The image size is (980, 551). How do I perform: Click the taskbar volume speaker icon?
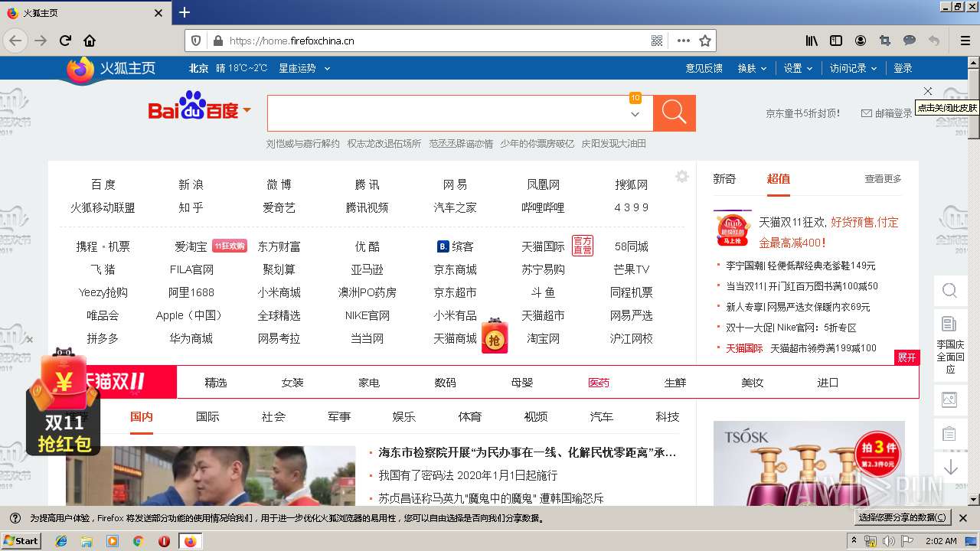(x=887, y=541)
